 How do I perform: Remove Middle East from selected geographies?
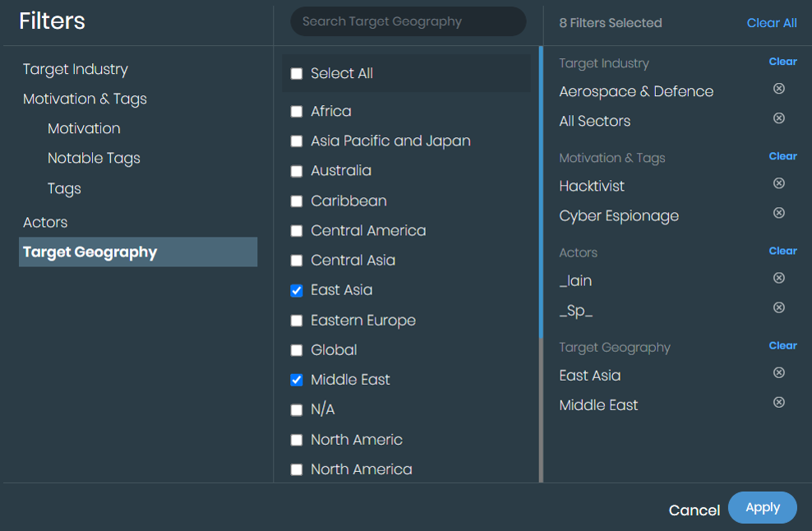coord(778,402)
